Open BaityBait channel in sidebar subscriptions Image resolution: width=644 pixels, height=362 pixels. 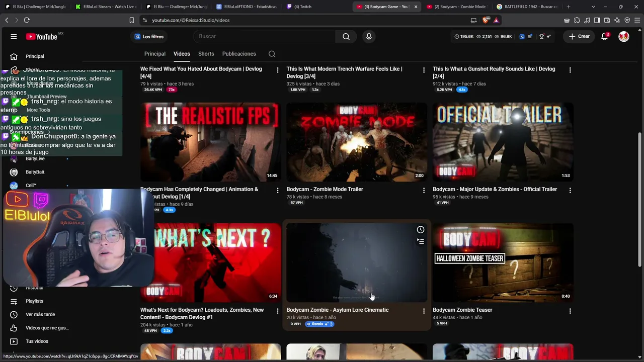(x=35, y=172)
